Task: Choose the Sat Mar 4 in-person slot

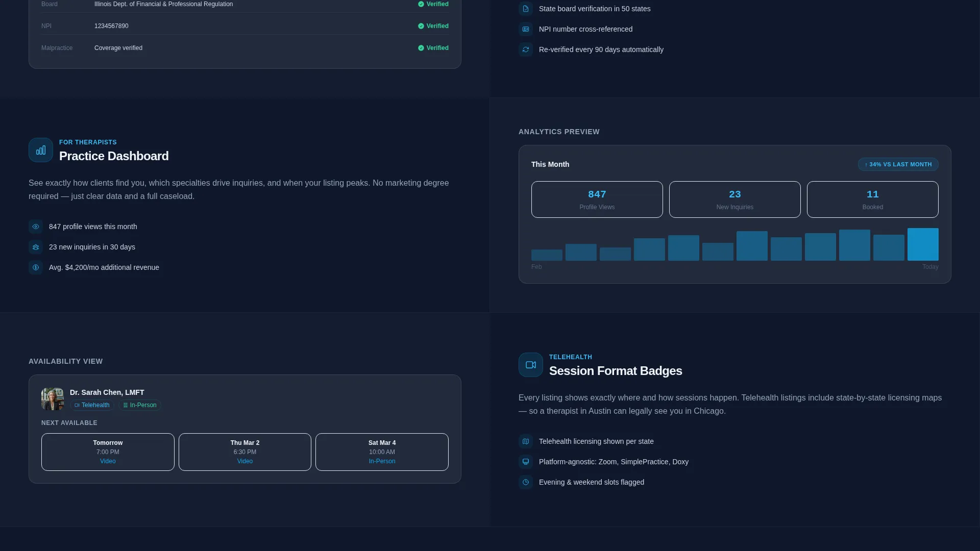Action: pyautogui.click(x=382, y=452)
